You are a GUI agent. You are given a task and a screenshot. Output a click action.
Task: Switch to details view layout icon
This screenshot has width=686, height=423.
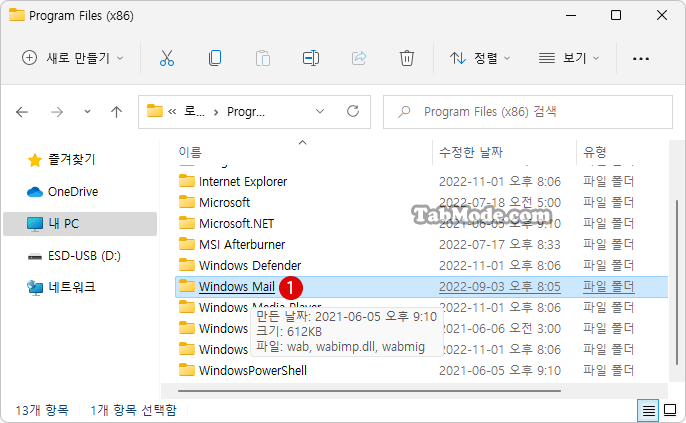click(648, 410)
